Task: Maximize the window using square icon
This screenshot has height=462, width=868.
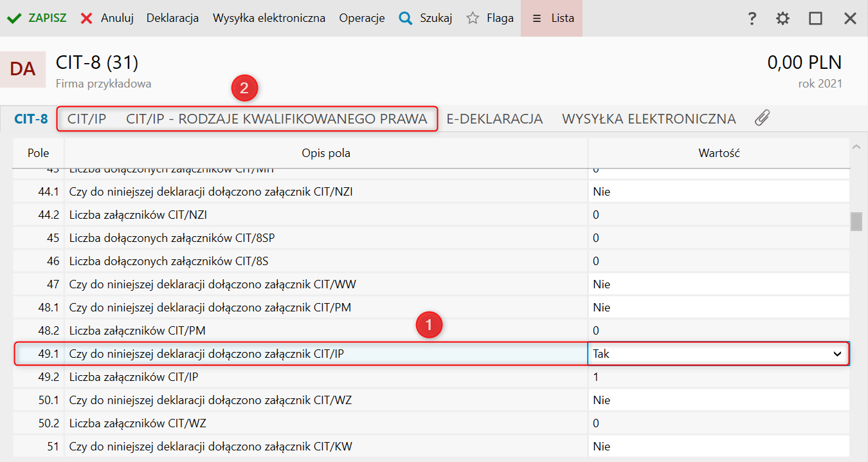Action: [x=816, y=19]
